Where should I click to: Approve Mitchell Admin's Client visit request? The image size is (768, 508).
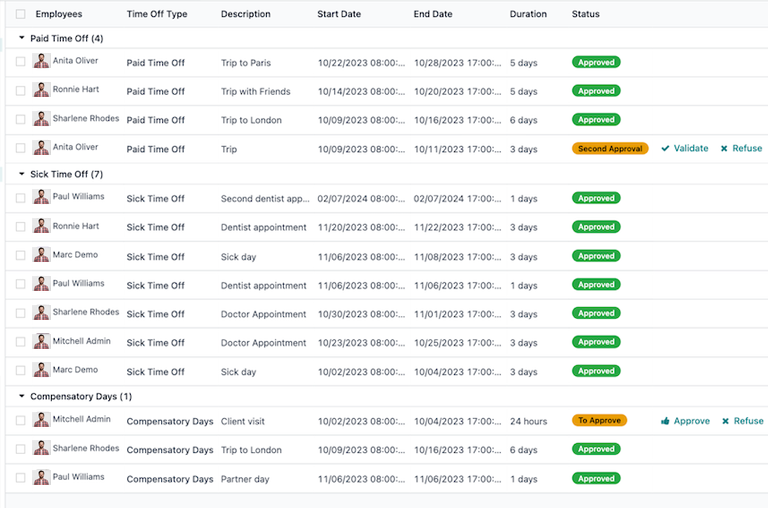[x=691, y=421]
